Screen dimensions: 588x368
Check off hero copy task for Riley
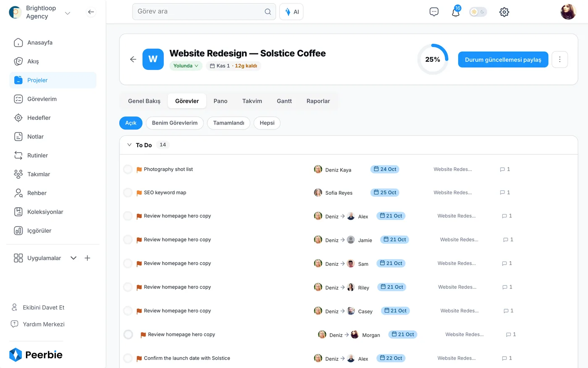click(128, 287)
